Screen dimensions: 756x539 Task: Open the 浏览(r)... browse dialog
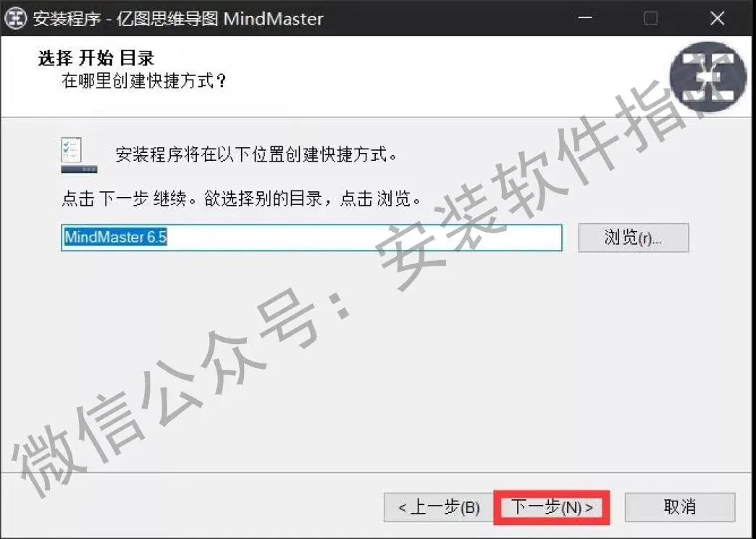point(633,238)
